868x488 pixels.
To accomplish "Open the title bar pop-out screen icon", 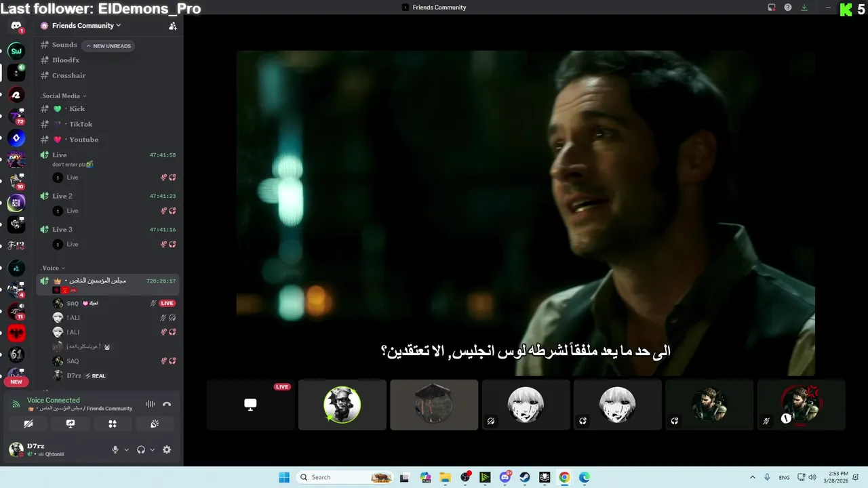I will pos(772,7).
